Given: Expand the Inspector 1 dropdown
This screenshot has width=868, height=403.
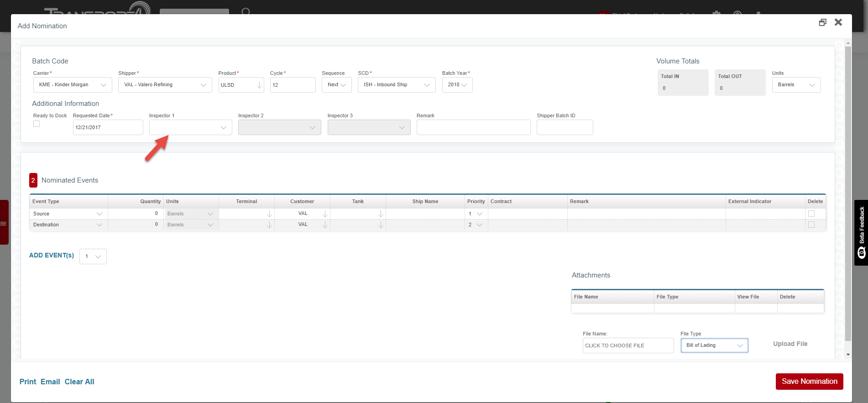Looking at the screenshot, I should click(x=190, y=128).
